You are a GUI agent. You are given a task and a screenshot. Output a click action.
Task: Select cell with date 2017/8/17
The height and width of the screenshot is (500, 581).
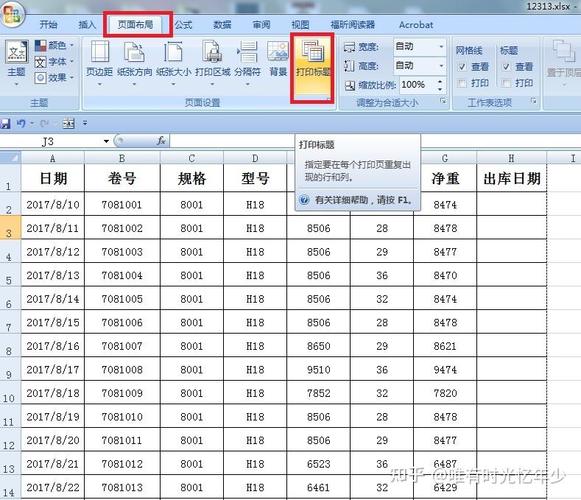[53, 370]
